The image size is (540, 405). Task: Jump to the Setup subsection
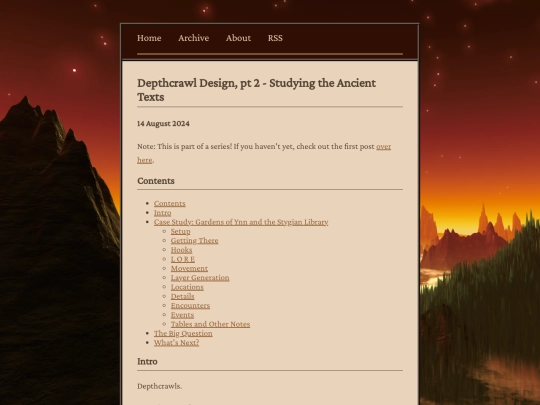pyautogui.click(x=180, y=231)
